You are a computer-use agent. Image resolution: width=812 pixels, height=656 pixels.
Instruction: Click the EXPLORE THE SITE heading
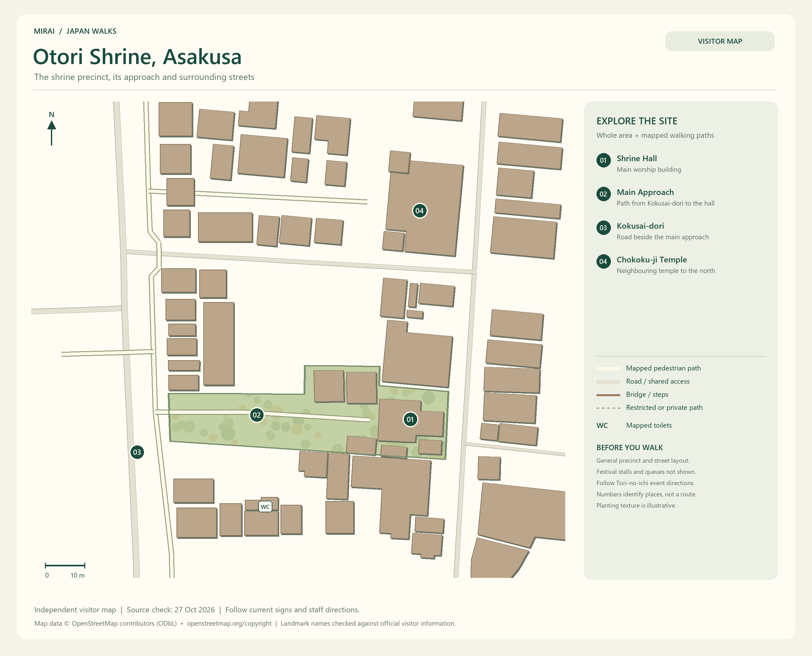[x=637, y=121]
